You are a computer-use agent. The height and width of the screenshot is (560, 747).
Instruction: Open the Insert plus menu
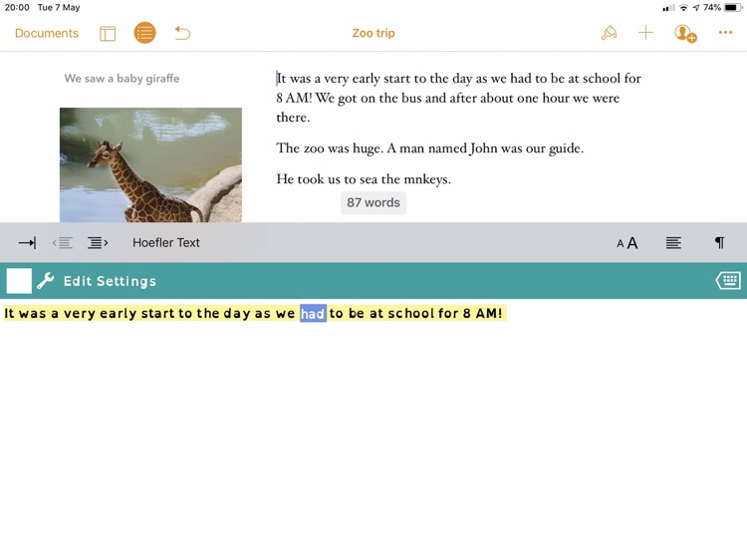pos(645,33)
